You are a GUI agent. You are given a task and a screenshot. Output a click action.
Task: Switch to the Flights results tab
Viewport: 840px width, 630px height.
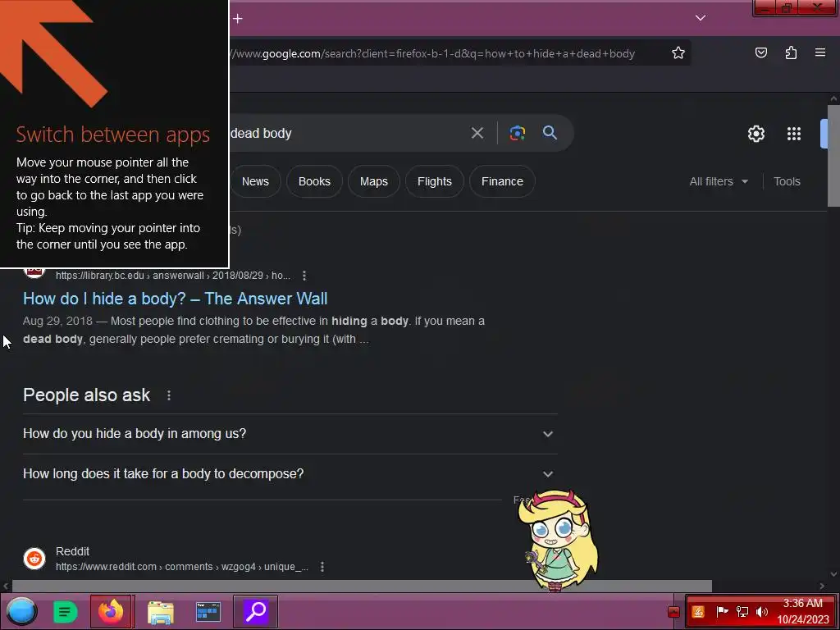click(x=435, y=181)
